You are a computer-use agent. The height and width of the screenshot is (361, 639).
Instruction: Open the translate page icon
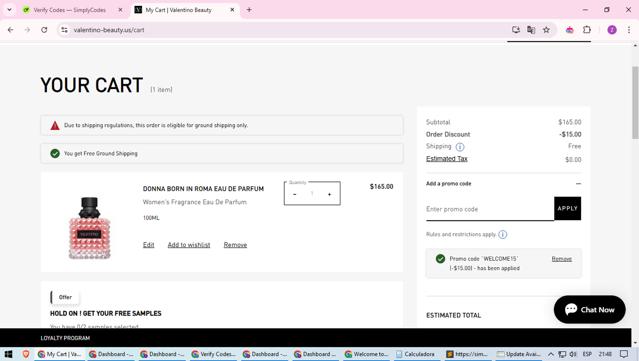click(x=531, y=30)
